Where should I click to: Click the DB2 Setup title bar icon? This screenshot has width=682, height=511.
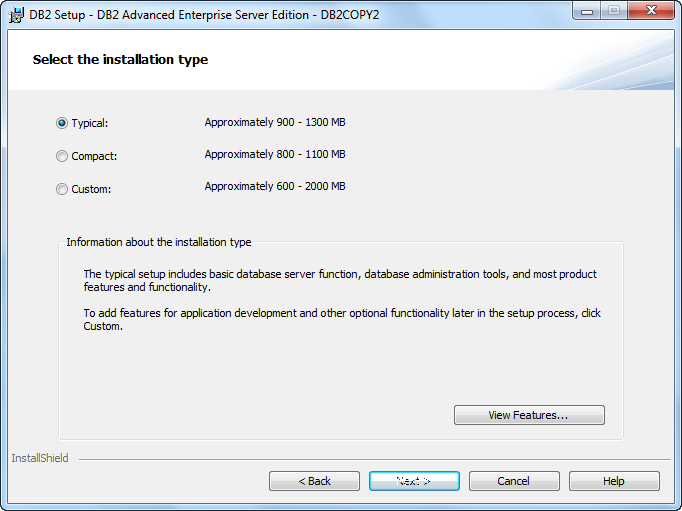pos(16,15)
